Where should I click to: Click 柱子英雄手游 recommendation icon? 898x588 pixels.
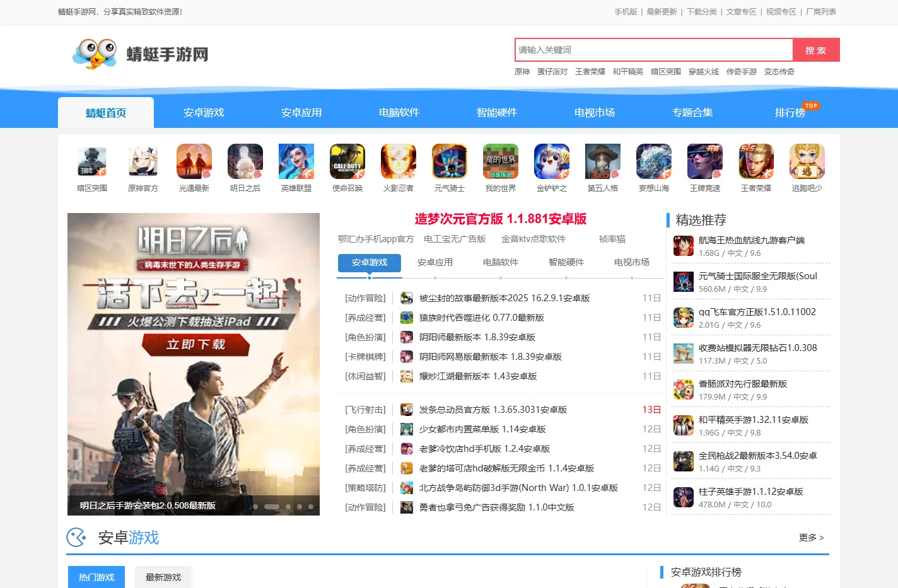(684, 497)
